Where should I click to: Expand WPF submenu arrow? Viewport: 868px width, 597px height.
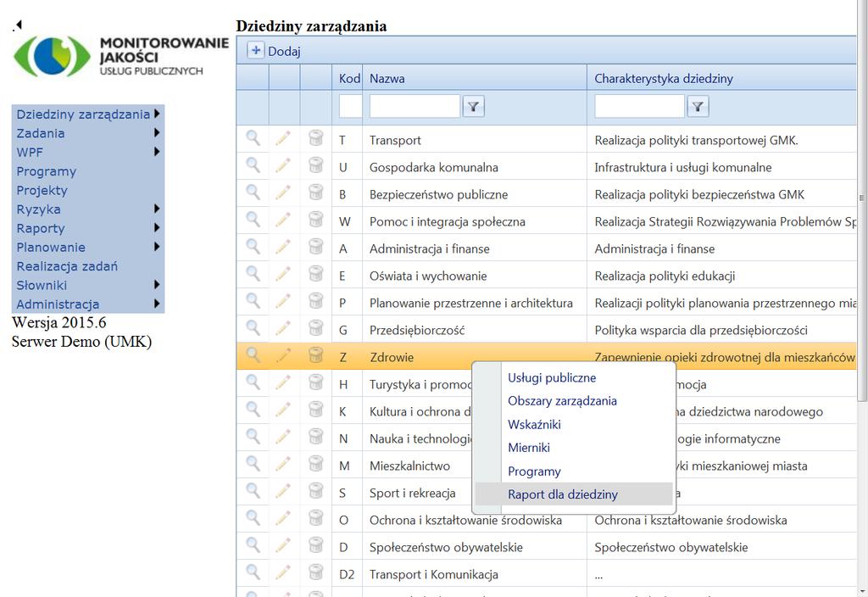coord(157,151)
